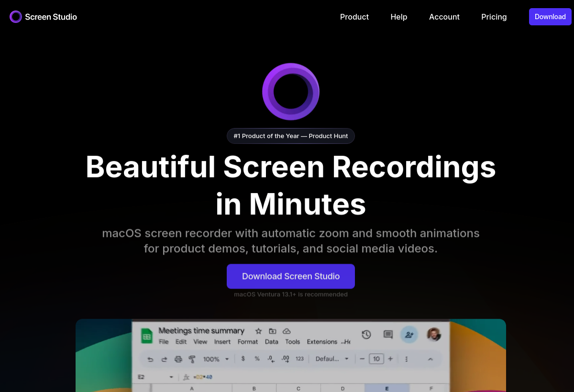Image resolution: width=574 pixels, height=392 pixels.
Task: Click the user profile avatar in the sheet
Action: (434, 334)
